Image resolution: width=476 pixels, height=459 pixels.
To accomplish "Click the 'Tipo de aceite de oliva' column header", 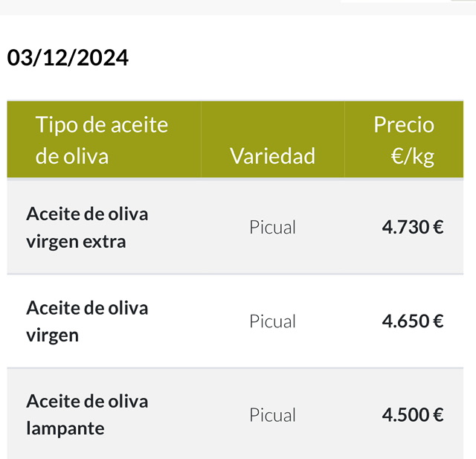I will click(x=102, y=140).
